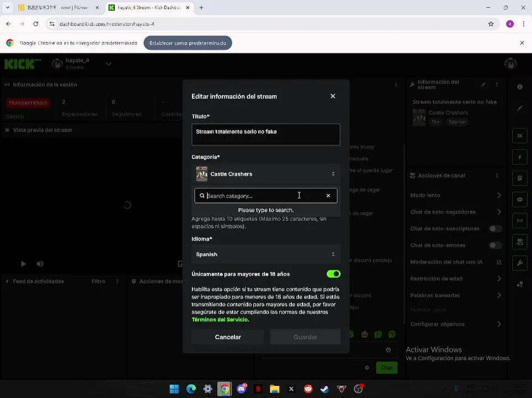This screenshot has height=398, width=532.
Task: Open the Filtro option in activity feed
Action: [98, 281]
